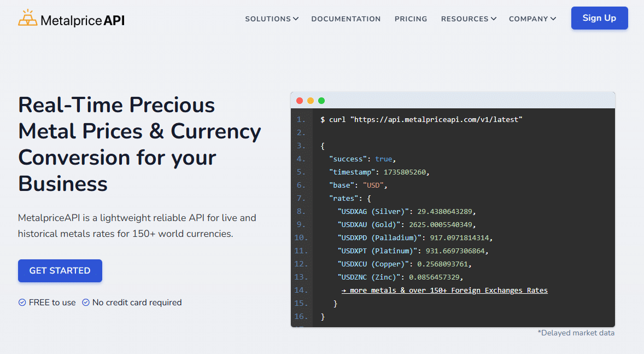Click the MetalpriceAPI lightweight reliable API description
This screenshot has width=644, height=354.
pyautogui.click(x=137, y=226)
